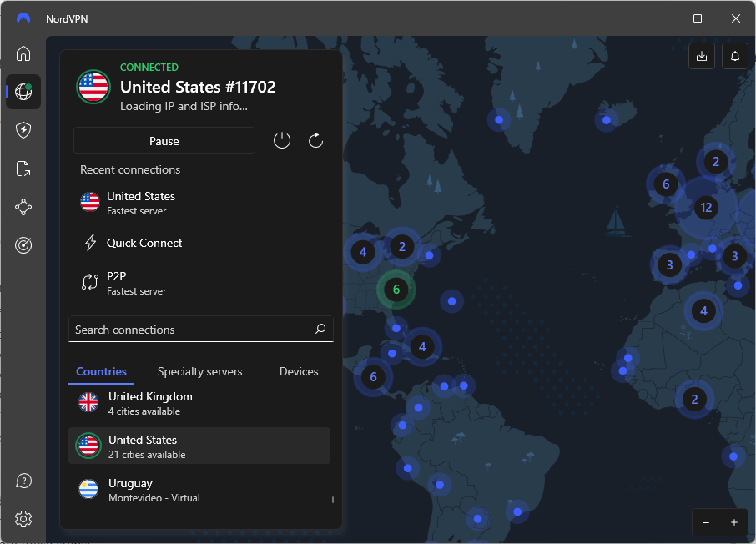Screen dimensions: 756x544
Task: Connect to recent United States fastest server
Action: click(x=201, y=203)
